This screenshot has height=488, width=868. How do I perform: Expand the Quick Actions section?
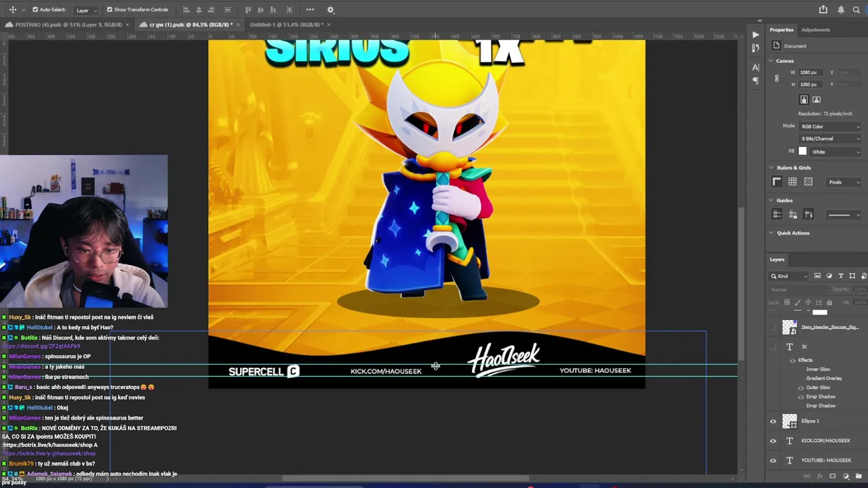click(771, 233)
